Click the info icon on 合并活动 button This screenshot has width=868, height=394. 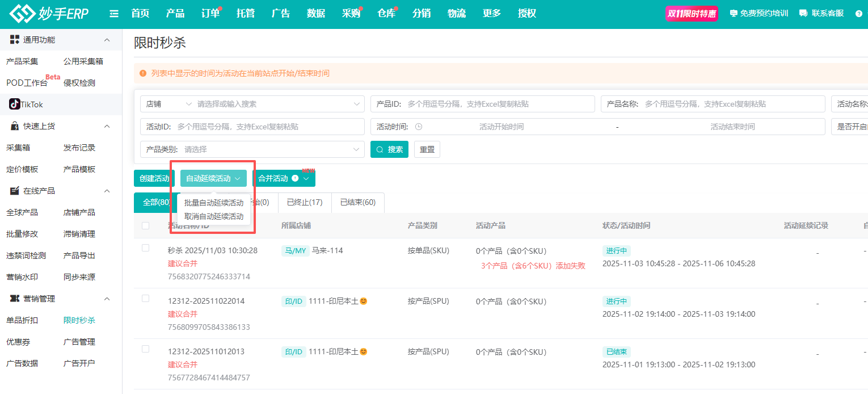pyautogui.click(x=295, y=178)
